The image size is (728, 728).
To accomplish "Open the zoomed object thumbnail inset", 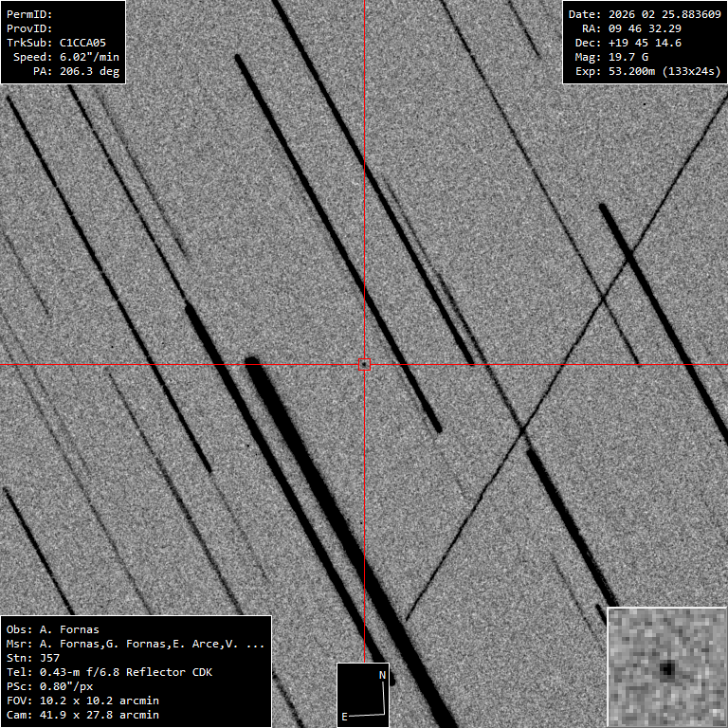I will point(666,667).
